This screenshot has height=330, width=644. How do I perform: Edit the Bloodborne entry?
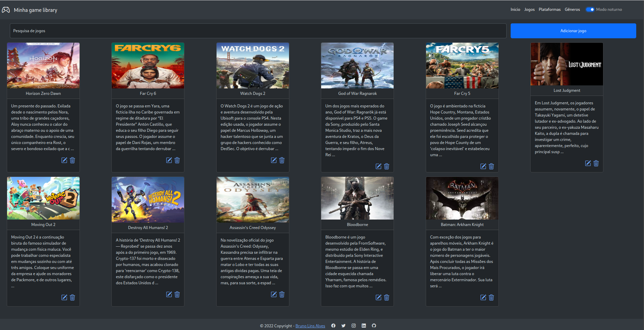pos(379,297)
